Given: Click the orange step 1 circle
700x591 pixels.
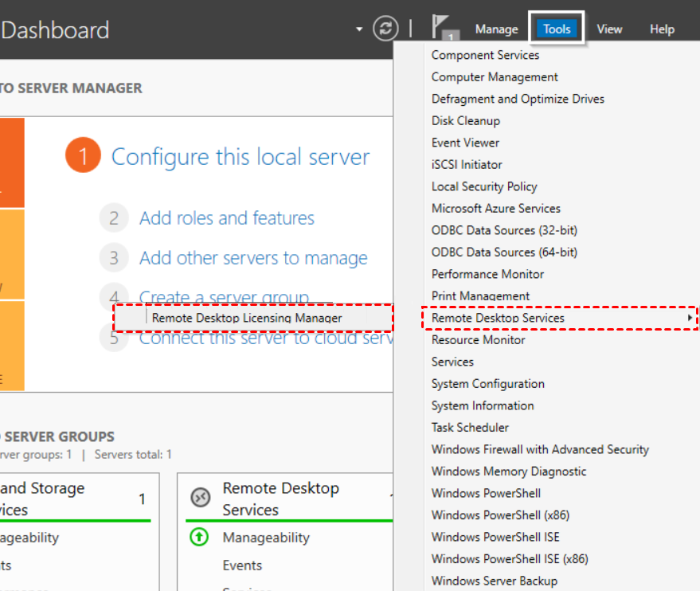Looking at the screenshot, I should point(83,156).
